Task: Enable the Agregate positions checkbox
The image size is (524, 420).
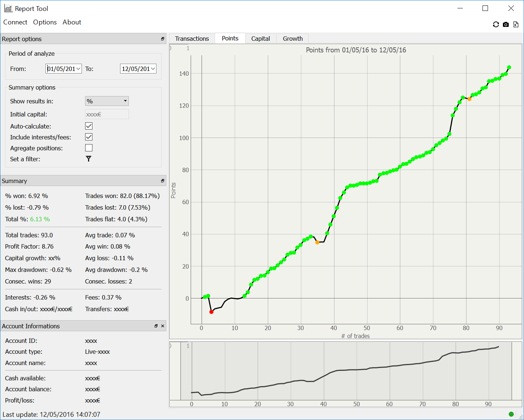Action: 89,148
